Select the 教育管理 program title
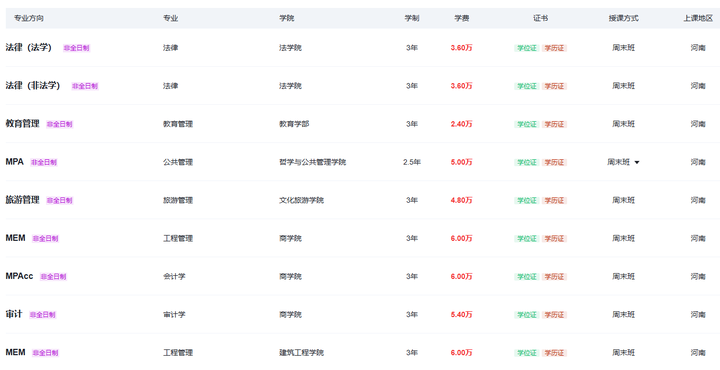 point(22,123)
